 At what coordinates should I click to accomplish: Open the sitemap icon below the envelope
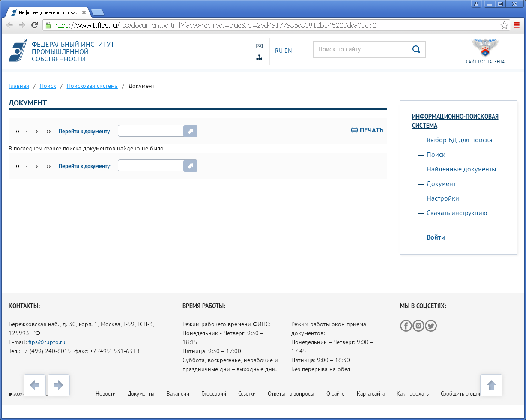(259, 57)
